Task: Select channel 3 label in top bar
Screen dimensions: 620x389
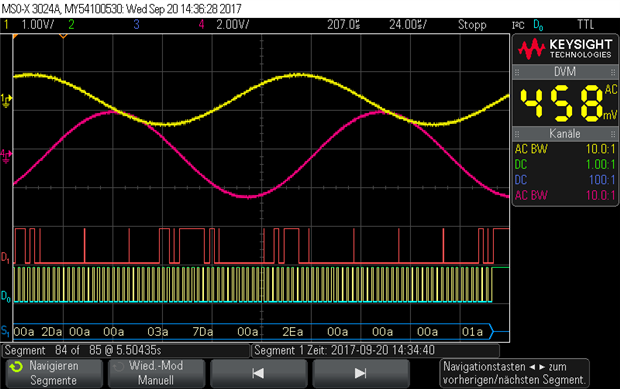Action: click(x=136, y=25)
